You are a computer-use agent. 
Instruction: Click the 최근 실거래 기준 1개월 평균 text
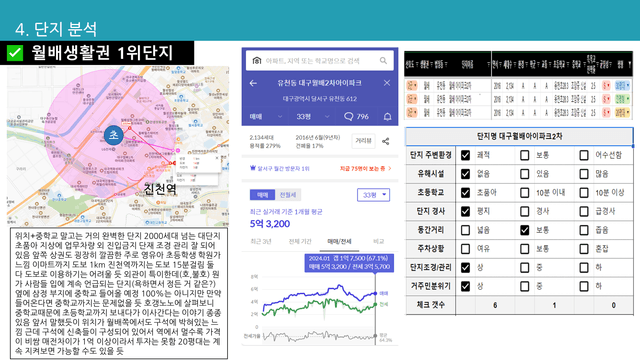286,211
